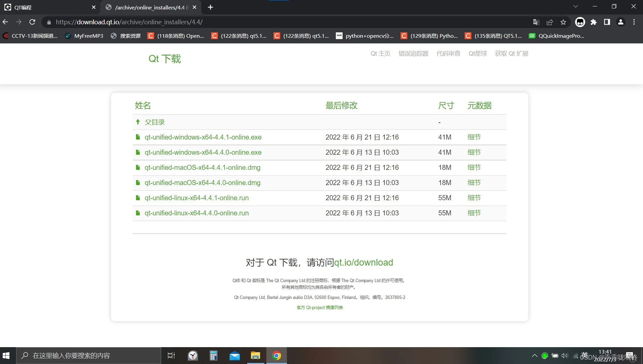Image resolution: width=643 pixels, height=364 pixels.
Task: Close the /archive/online_installers/4.4 tab
Action: 194,7
